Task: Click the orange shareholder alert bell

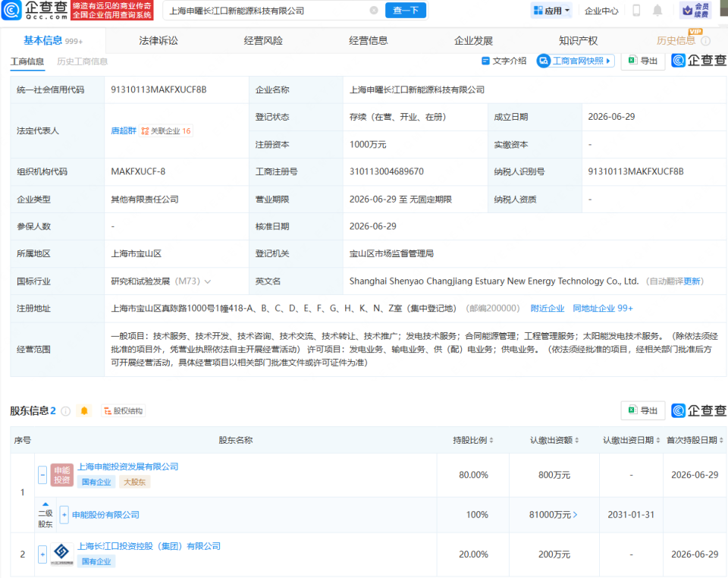Action: [x=84, y=411]
